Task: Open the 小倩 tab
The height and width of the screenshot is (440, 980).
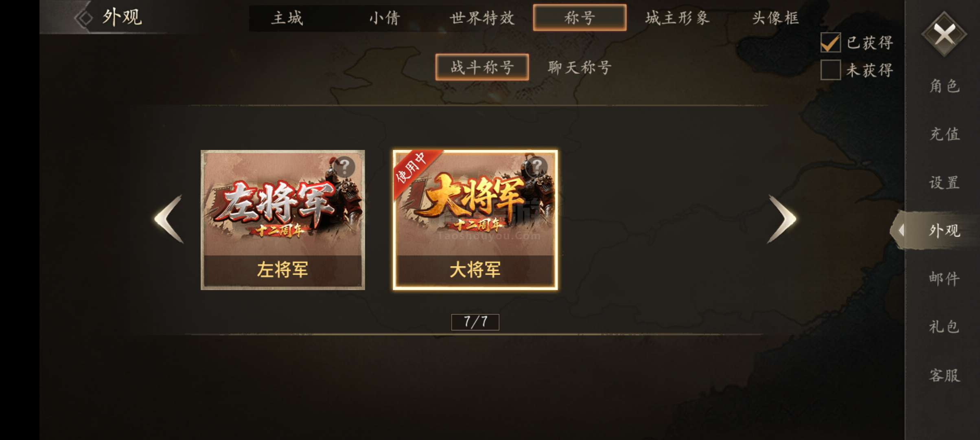Action: [x=385, y=18]
